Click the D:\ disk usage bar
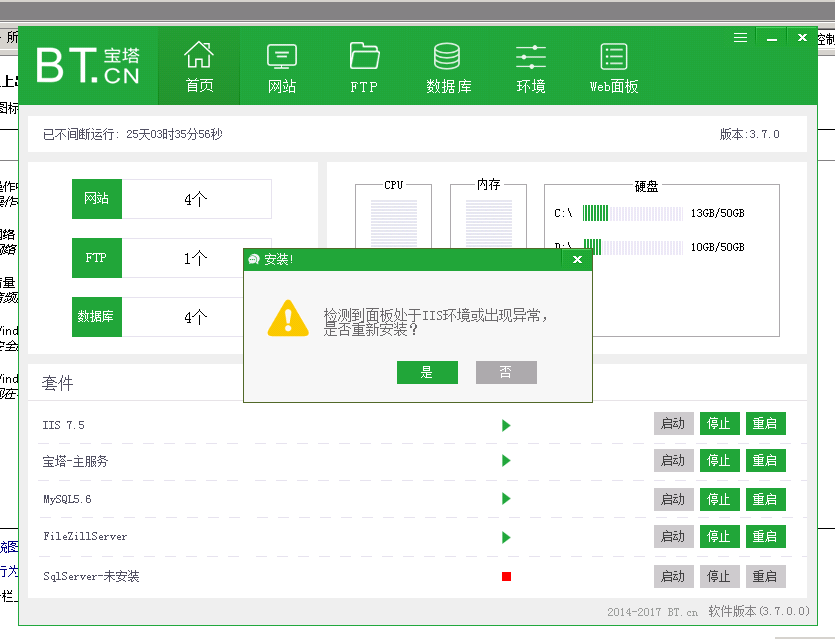Image resolution: width=835 pixels, height=639 pixels. pos(633,247)
